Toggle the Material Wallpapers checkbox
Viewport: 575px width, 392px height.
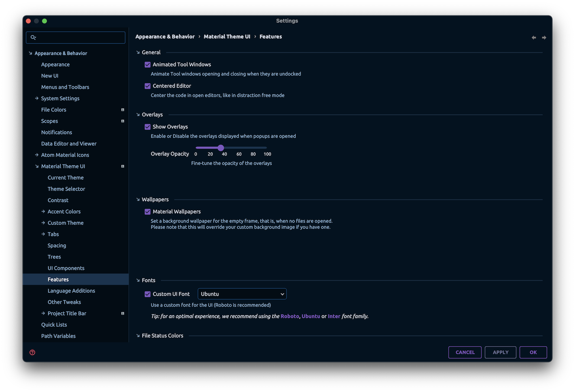pyautogui.click(x=148, y=211)
